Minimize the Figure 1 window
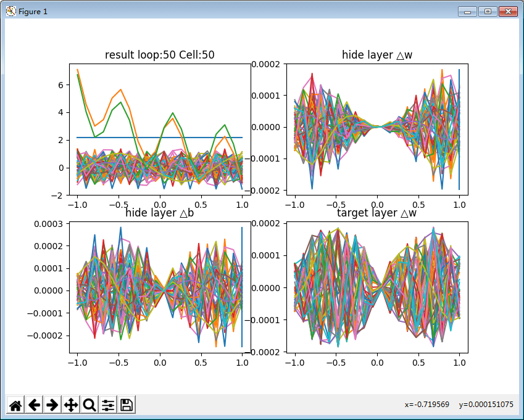The height and width of the screenshot is (420, 524). pyautogui.click(x=467, y=12)
